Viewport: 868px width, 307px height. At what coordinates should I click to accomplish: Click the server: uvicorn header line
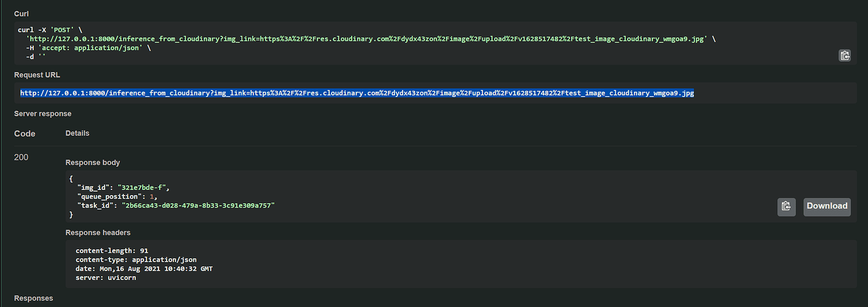(106, 278)
